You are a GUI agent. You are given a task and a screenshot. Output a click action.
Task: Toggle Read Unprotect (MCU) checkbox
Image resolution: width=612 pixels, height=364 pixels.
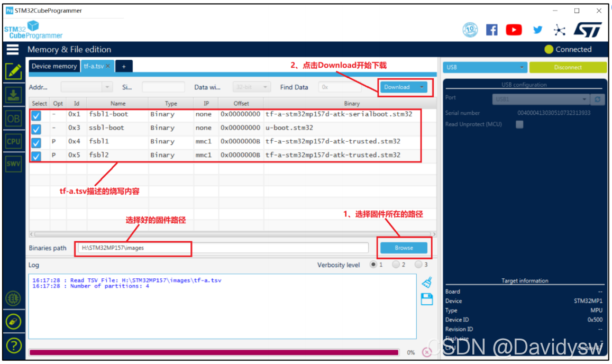pyautogui.click(x=519, y=124)
